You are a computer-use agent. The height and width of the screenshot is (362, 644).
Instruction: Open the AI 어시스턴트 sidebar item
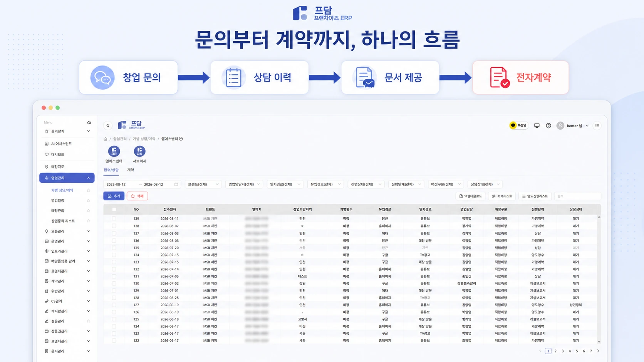click(62, 143)
